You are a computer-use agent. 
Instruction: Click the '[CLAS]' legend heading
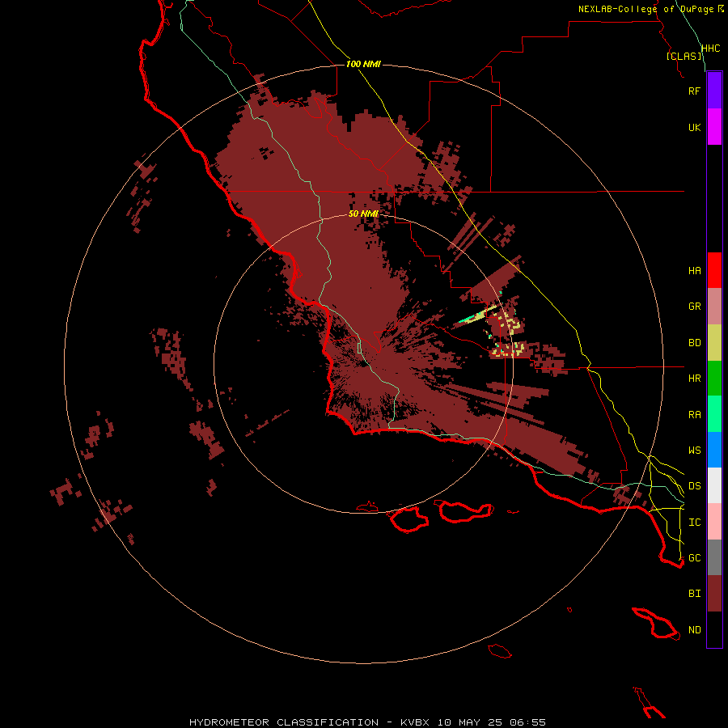click(x=684, y=56)
